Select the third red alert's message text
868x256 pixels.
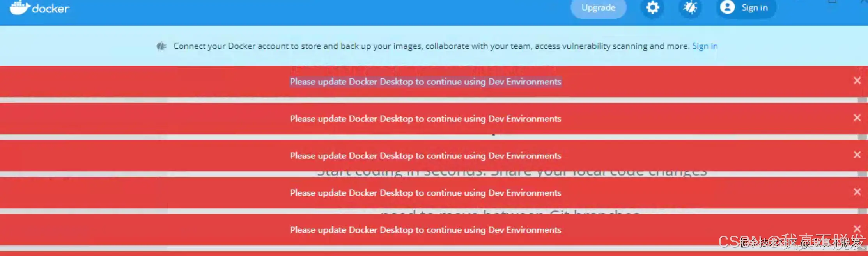pyautogui.click(x=425, y=156)
